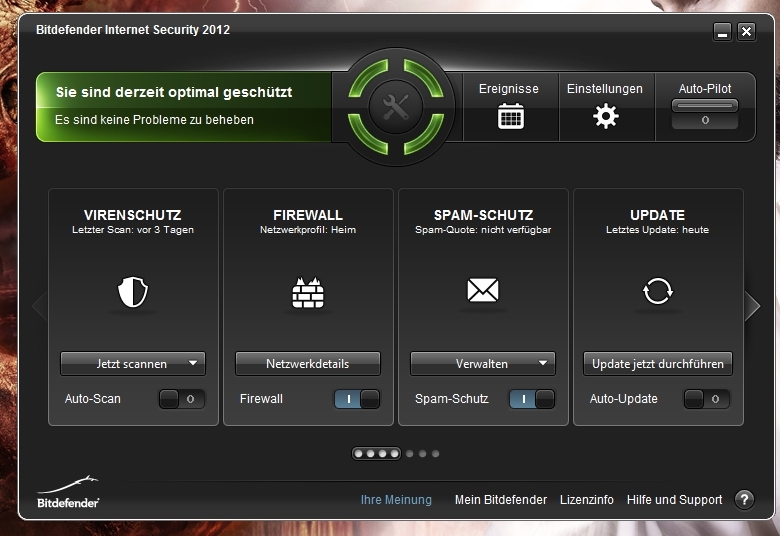The height and width of the screenshot is (536, 780).
Task: Click the Auto-Pilot label
Action: (x=705, y=89)
